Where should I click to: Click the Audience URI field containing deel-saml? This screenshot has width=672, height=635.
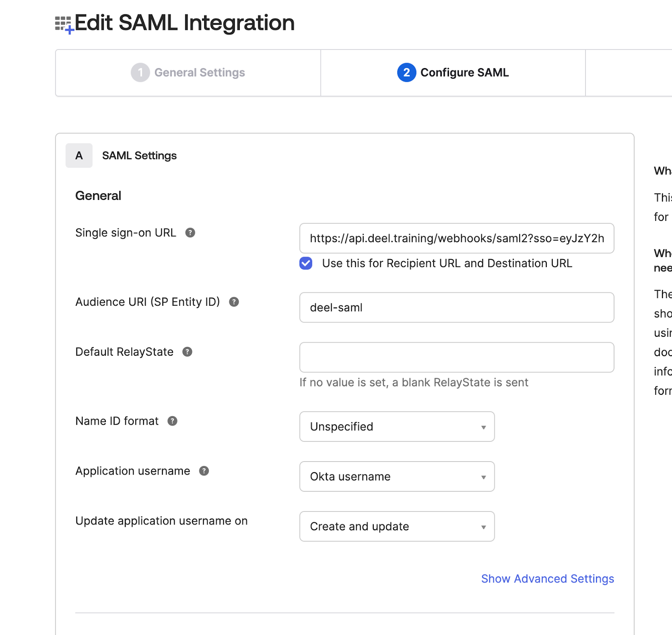click(457, 307)
